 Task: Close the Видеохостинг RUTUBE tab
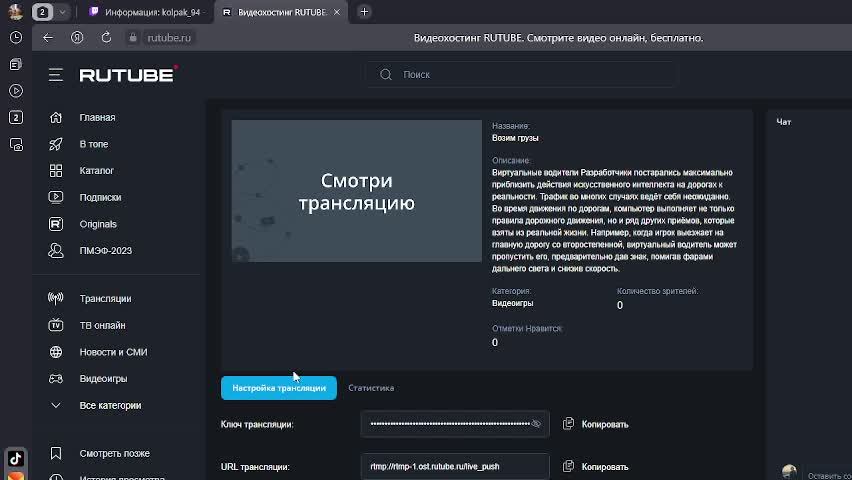[337, 12]
